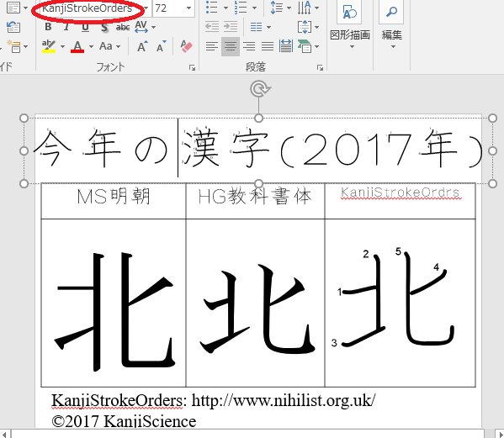Apply red font color

coord(77,46)
